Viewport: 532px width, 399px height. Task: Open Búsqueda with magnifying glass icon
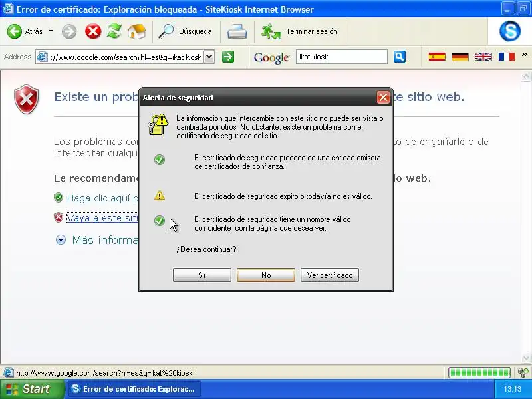(166, 31)
